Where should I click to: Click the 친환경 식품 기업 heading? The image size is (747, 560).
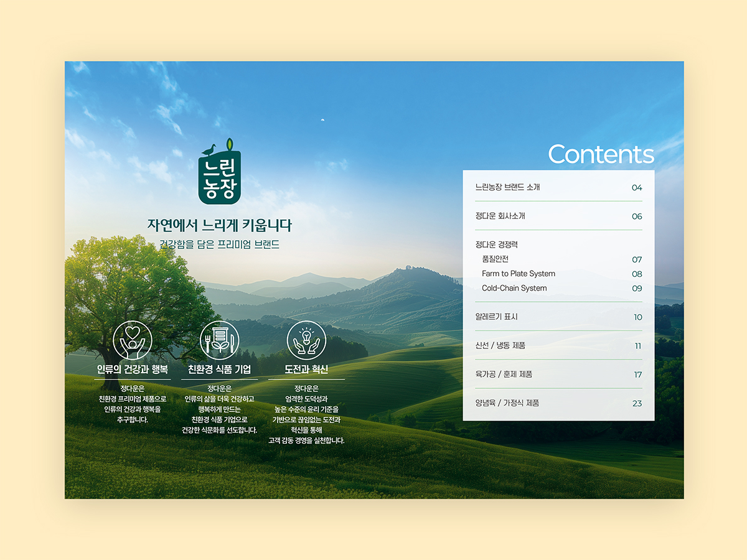click(x=219, y=370)
